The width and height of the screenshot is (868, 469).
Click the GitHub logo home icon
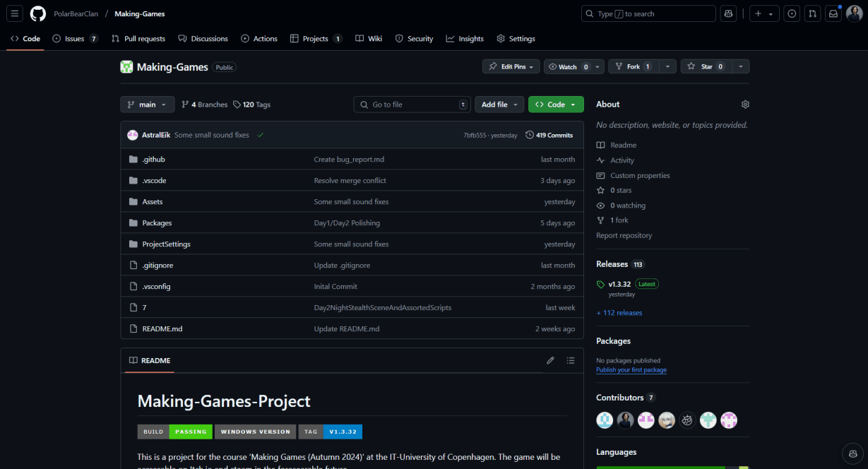[38, 13]
